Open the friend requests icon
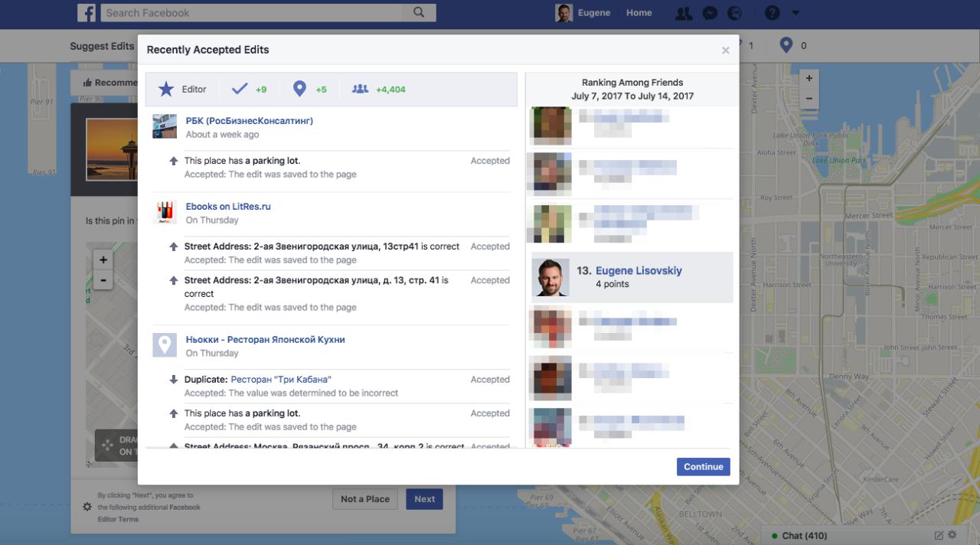The height and width of the screenshot is (545, 980). click(684, 13)
